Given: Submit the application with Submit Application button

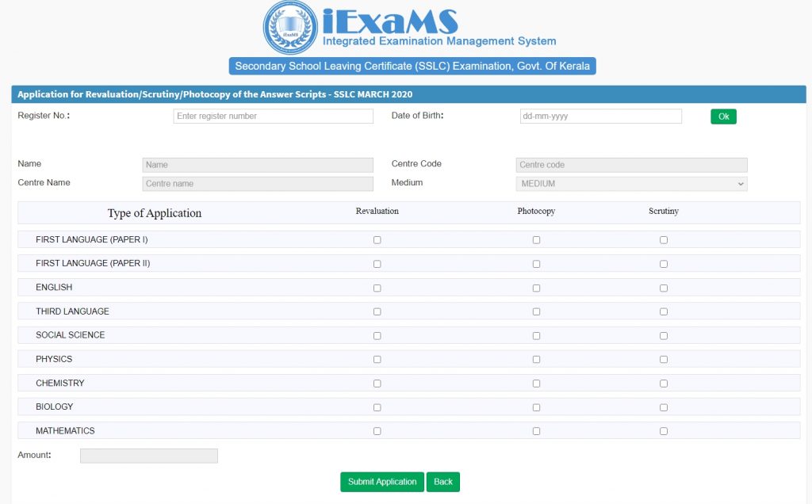Looking at the screenshot, I should pyautogui.click(x=382, y=482).
